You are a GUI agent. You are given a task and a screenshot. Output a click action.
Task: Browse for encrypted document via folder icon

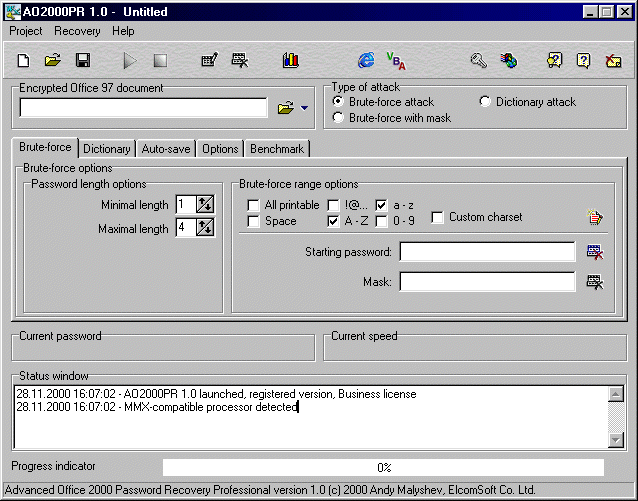(x=286, y=108)
